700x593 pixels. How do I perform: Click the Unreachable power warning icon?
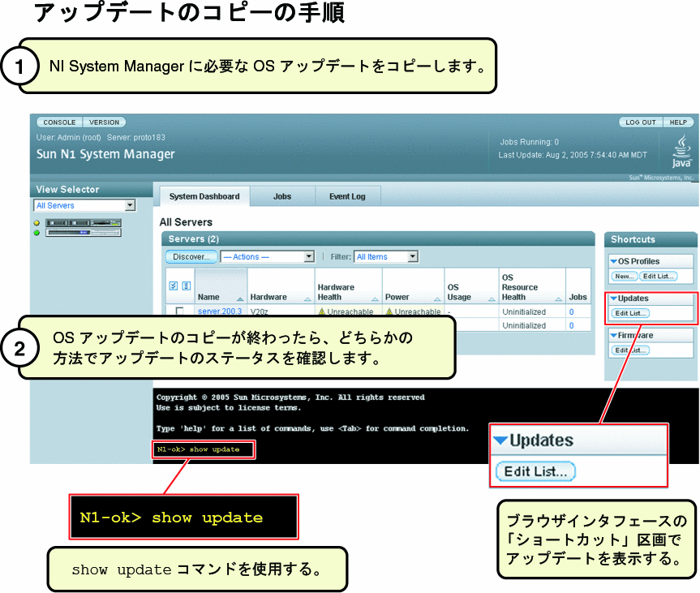pyautogui.click(x=389, y=312)
